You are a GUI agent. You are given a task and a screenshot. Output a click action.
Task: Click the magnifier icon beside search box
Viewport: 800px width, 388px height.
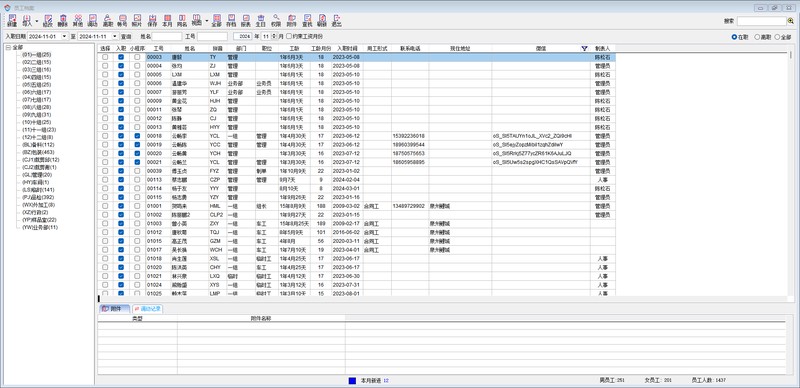[791, 21]
